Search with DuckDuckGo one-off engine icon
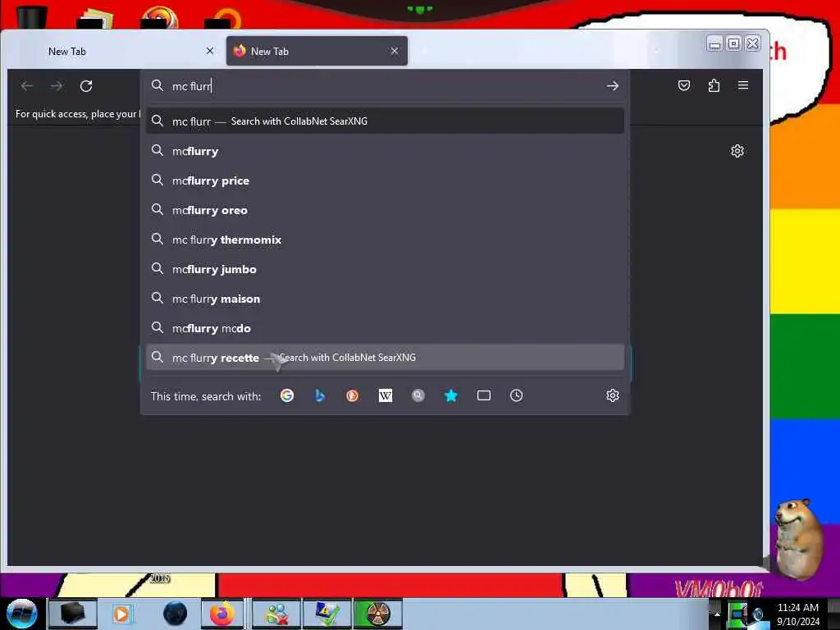840x630 pixels. (x=352, y=395)
